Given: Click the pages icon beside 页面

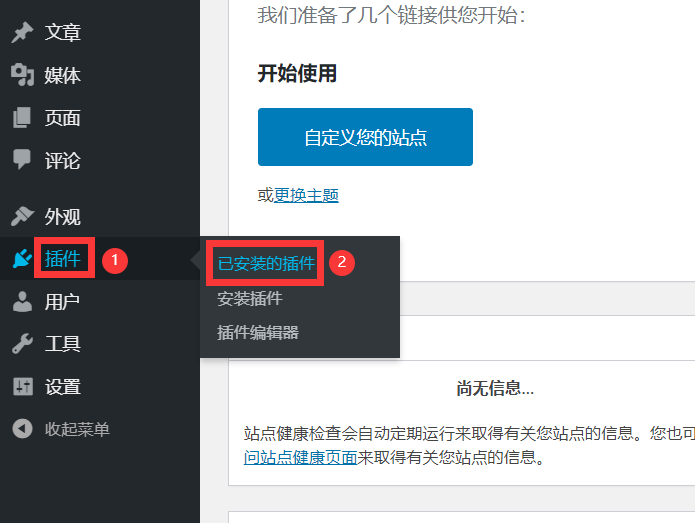Looking at the screenshot, I should click(22, 117).
